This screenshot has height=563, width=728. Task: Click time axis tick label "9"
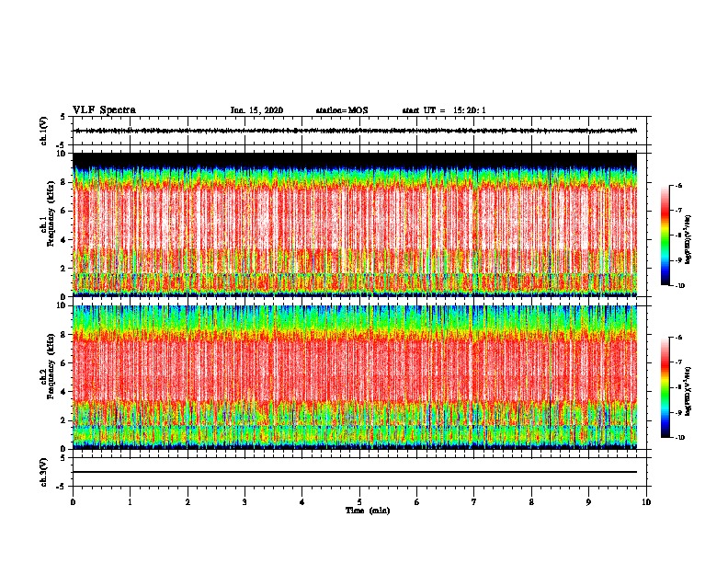(x=588, y=502)
